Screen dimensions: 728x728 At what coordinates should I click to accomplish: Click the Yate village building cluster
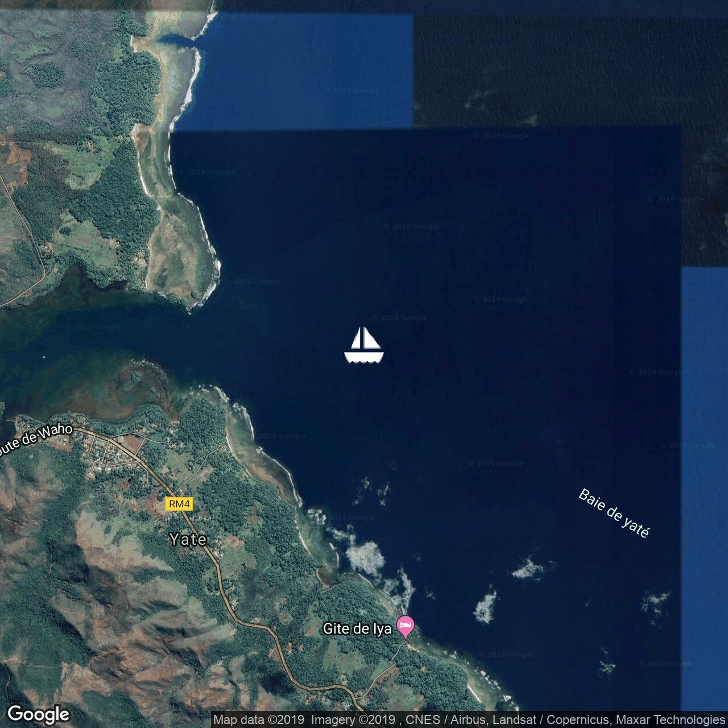click(x=108, y=455)
